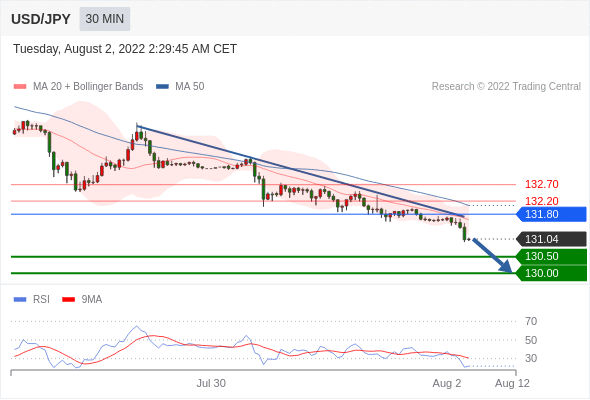The image size is (590, 400).
Task: Click the RSI 30 level label
Action: click(x=531, y=358)
